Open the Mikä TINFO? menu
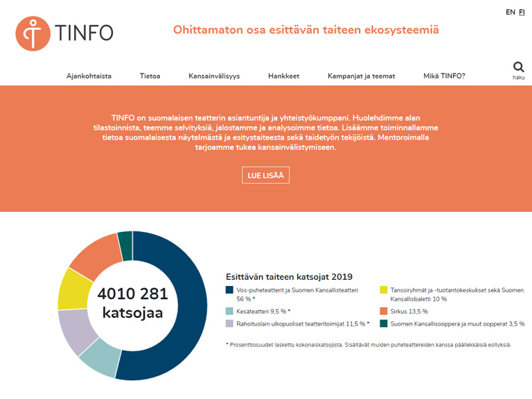 pos(444,76)
